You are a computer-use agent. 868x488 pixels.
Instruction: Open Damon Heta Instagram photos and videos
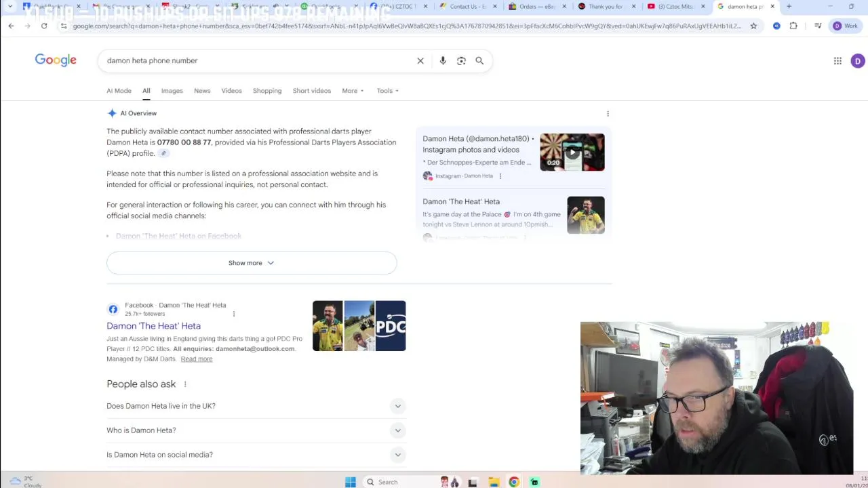[477, 144]
